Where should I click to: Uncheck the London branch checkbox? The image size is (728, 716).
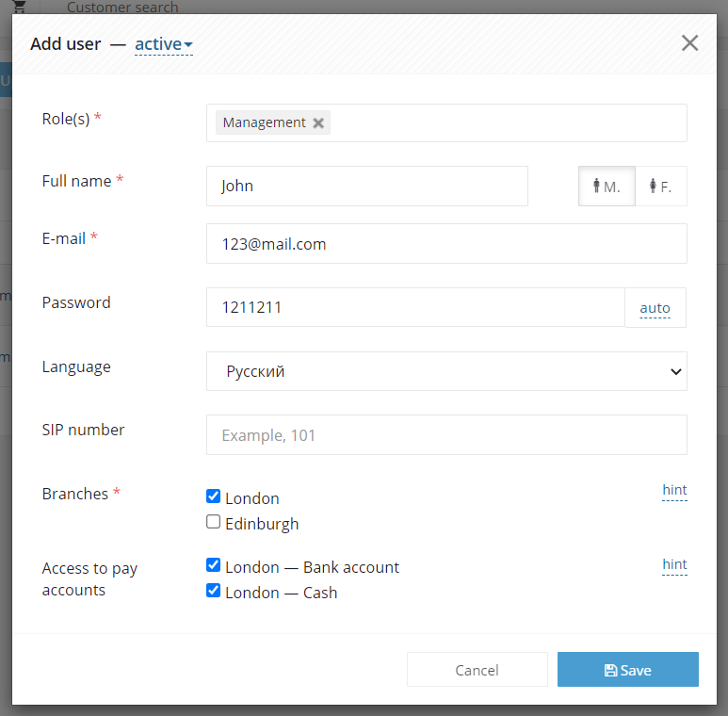(213, 496)
